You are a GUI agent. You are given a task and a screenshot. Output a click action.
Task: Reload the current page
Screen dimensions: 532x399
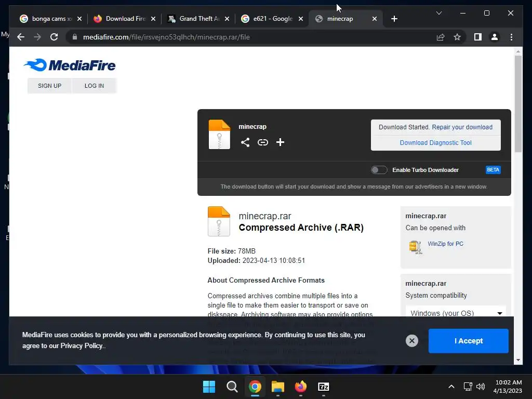point(54,37)
